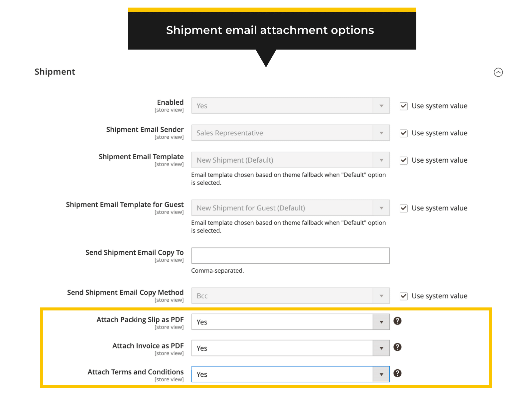Check Use system value for Enabled
Image resolution: width=532 pixels, height=399 pixels.
pos(403,106)
